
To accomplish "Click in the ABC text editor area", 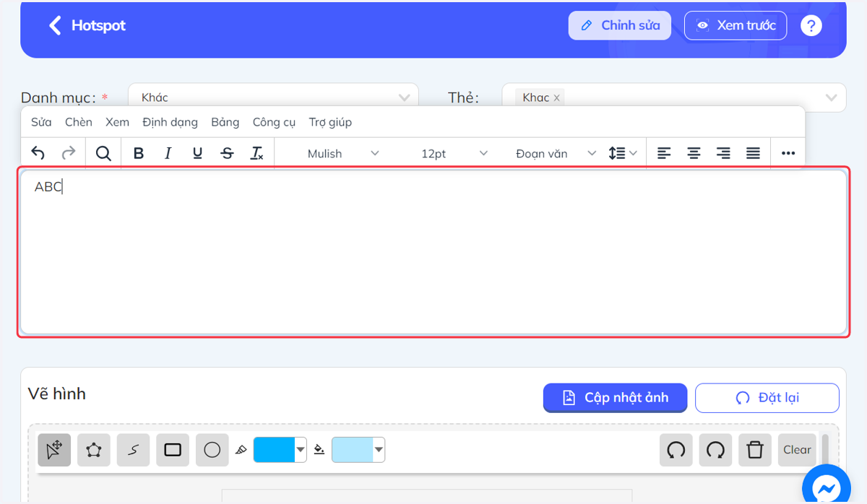I will coord(433,252).
